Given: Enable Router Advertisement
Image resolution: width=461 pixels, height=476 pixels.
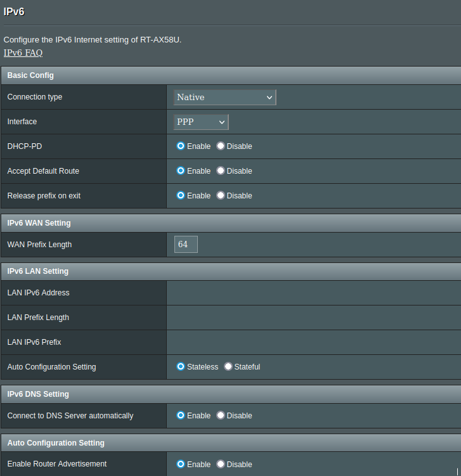Looking at the screenshot, I should coord(181,464).
